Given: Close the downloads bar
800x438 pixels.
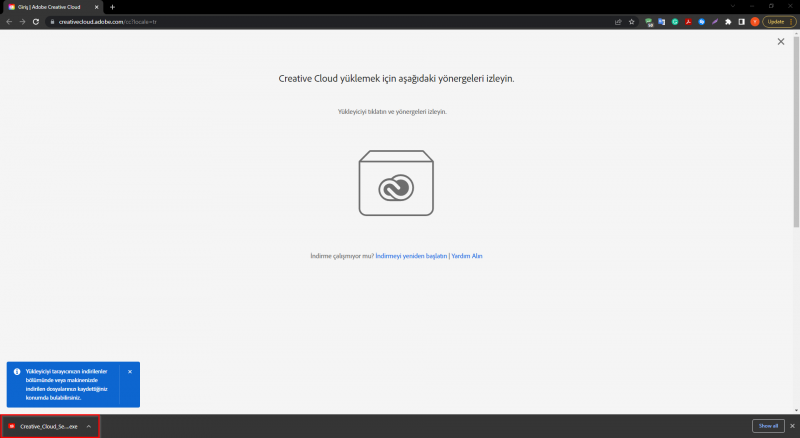Looking at the screenshot, I should pyautogui.click(x=792, y=426).
